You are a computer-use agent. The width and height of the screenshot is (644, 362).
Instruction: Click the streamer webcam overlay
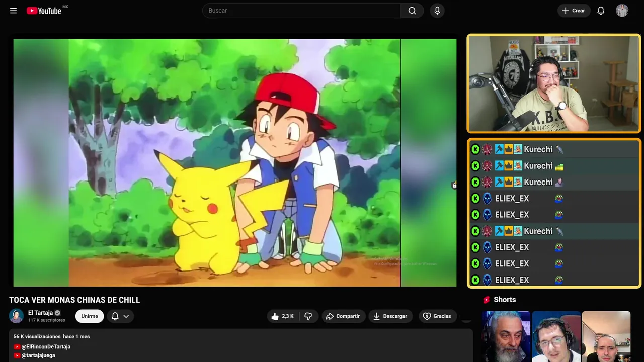(554, 83)
